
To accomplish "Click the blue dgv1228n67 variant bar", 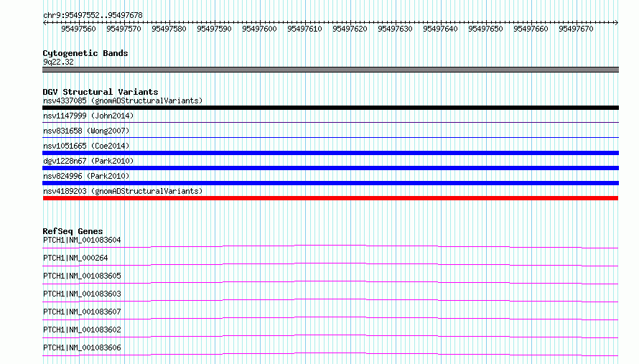I will 330,168.
